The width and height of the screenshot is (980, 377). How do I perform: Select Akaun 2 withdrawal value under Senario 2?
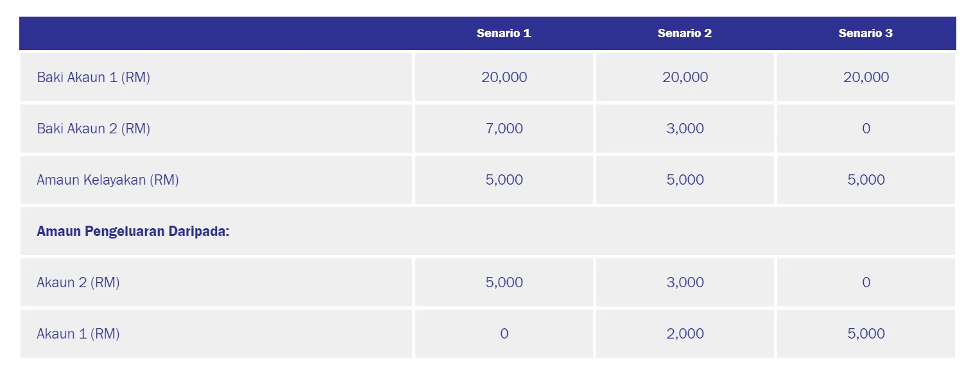click(685, 283)
